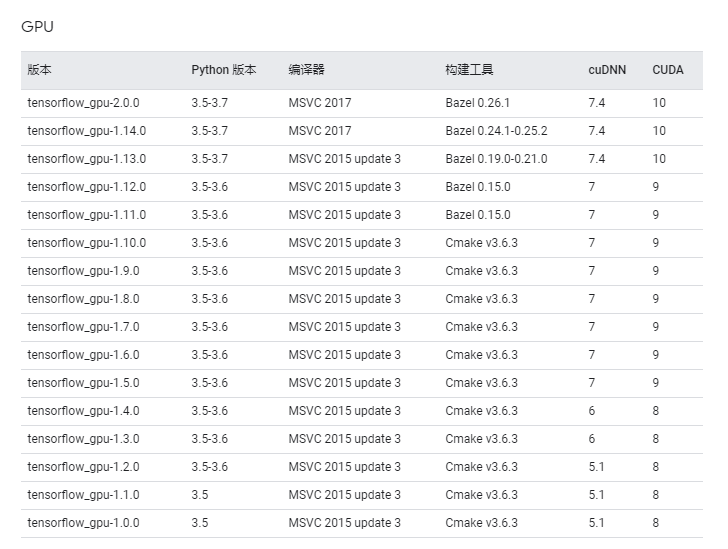Click the Python 版本 column header
This screenshot has height=549, width=728.
point(224,70)
